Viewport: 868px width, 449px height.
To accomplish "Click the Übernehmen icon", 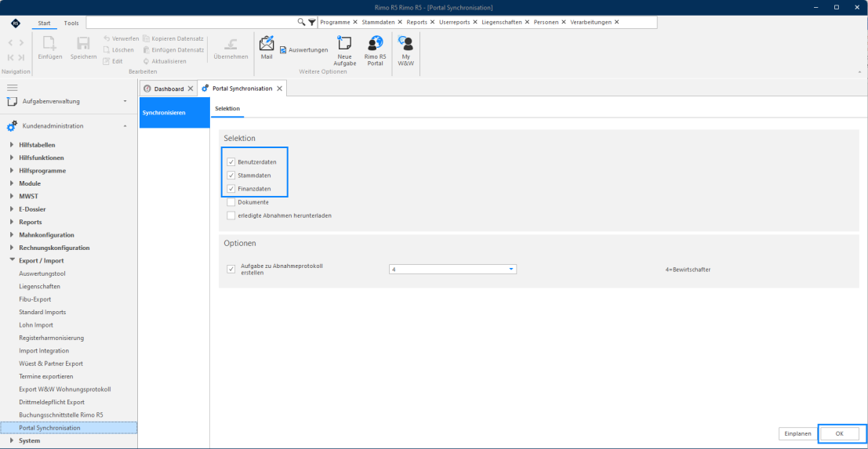I will (x=231, y=44).
